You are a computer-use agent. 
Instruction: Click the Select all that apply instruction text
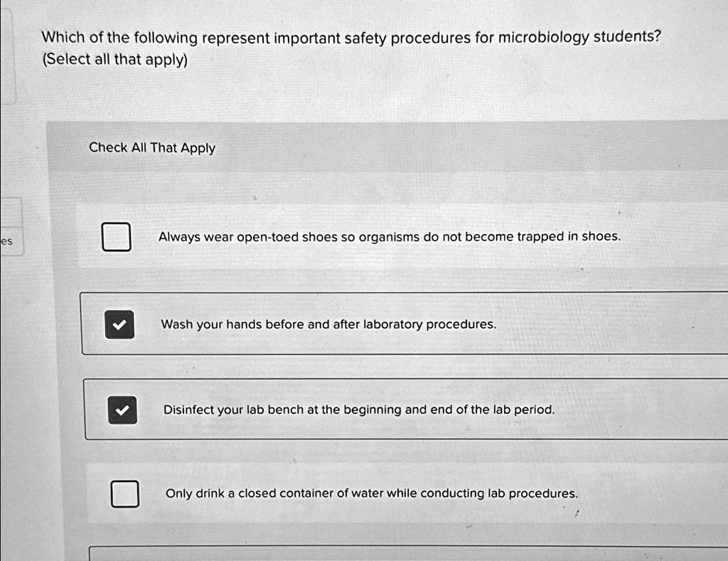coord(117,60)
